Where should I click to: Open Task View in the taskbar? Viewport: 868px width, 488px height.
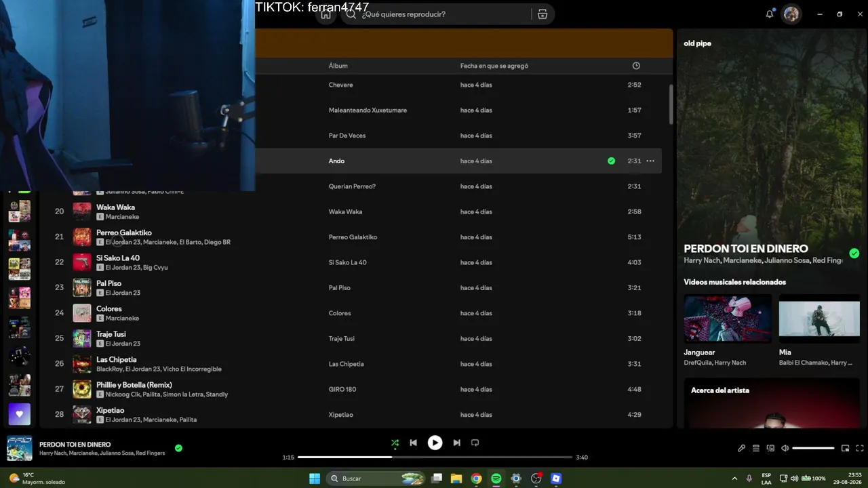437,479
